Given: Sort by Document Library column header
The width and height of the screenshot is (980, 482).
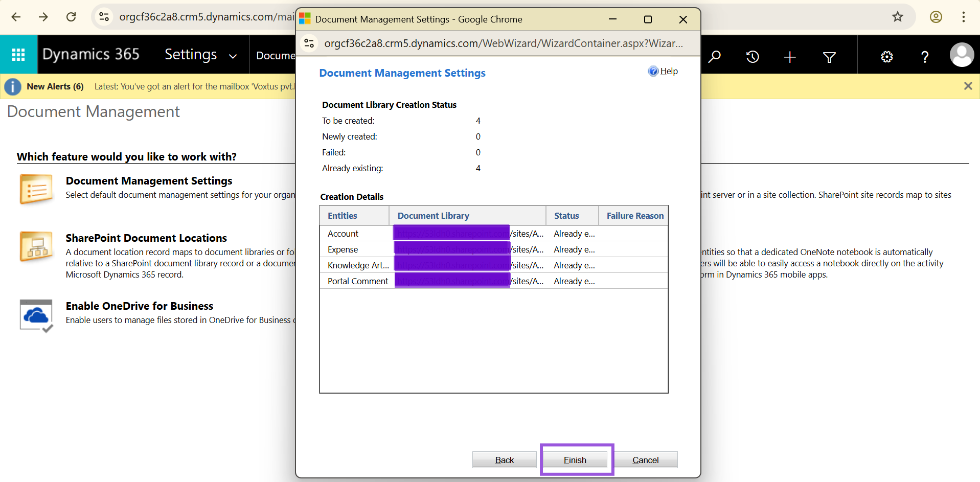Looking at the screenshot, I should [468, 216].
